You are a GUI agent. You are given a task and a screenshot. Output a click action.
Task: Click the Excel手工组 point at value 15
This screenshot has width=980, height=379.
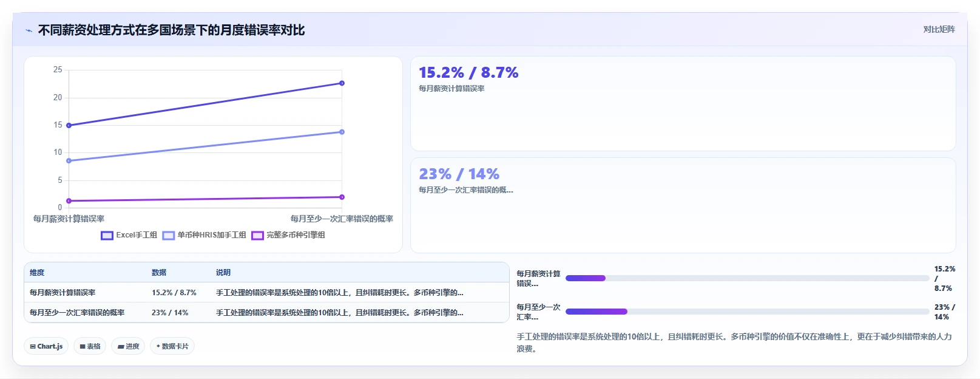(x=69, y=125)
